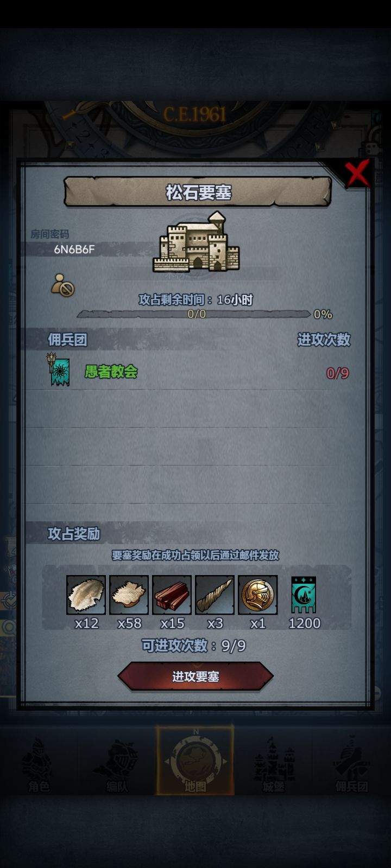
Task: Tap the x12 fur reward item
Action: [x=86, y=595]
